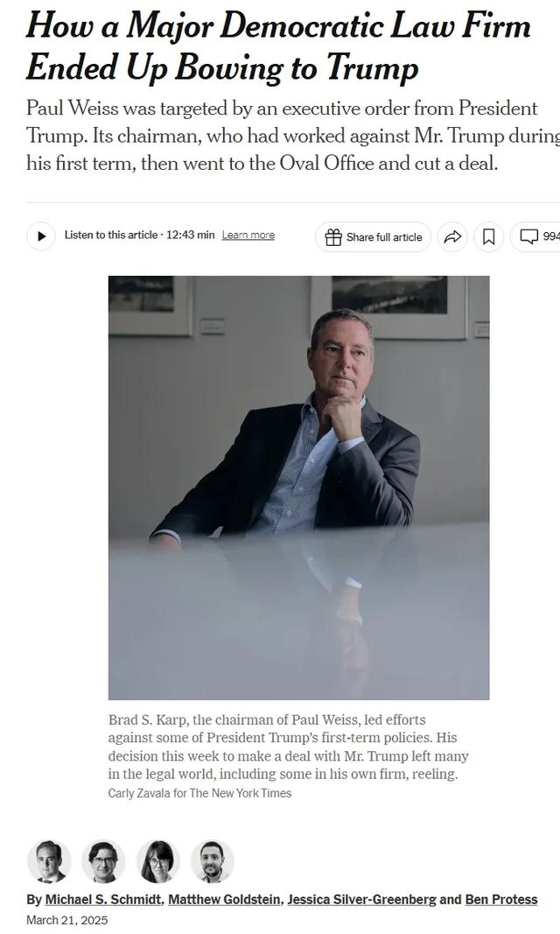
Task: Click the curved-arrow share icon
Action: point(453,237)
